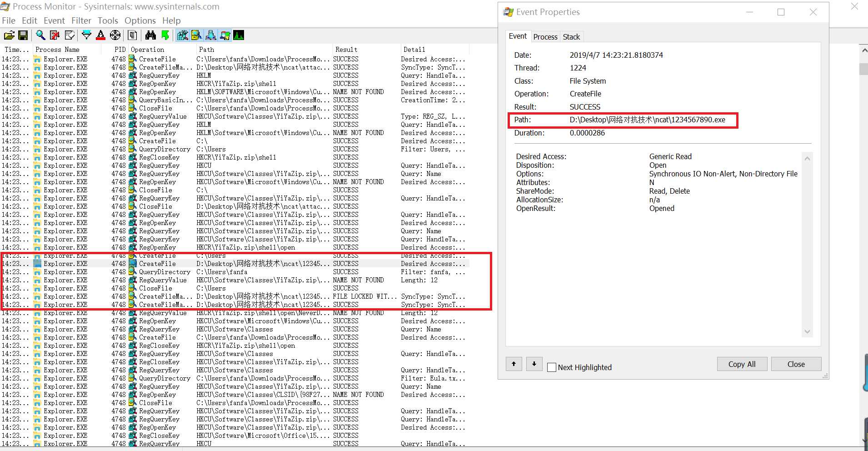Screen dimensions: 868x451
Task: Click the Synchronous IO Non-Alert options value
Action: point(723,174)
